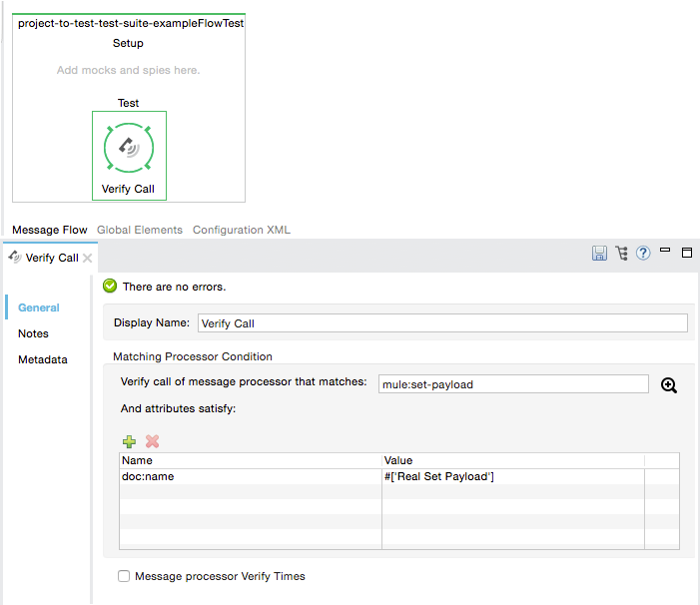Enable the Message processor Verify Times checkbox
The image size is (700, 605).
pos(124,576)
